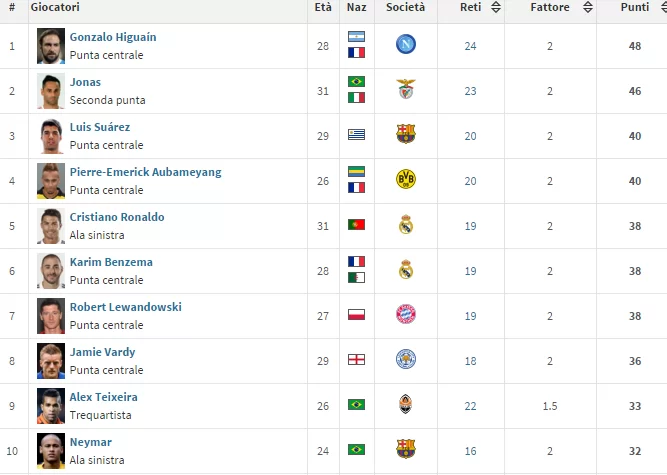The width and height of the screenshot is (667, 475).
Task: Click the Benfica club crest icon
Action: tap(406, 90)
